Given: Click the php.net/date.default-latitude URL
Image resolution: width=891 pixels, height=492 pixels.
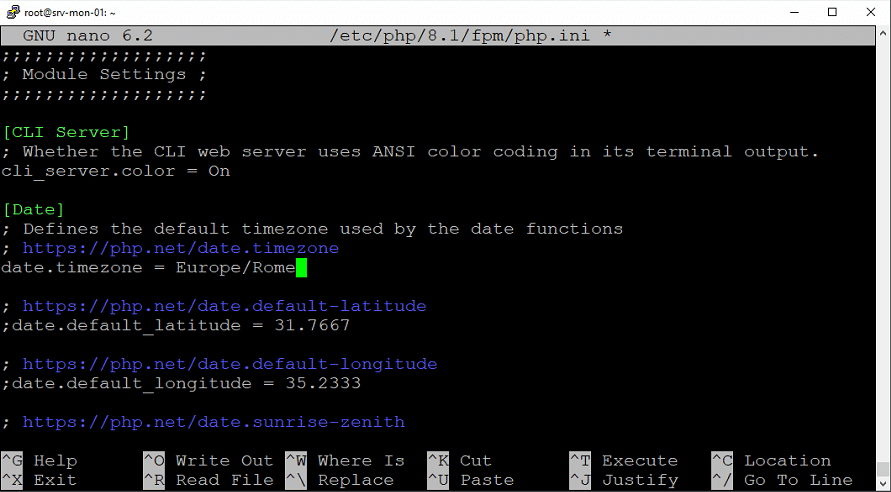Looking at the screenshot, I should tap(224, 306).
